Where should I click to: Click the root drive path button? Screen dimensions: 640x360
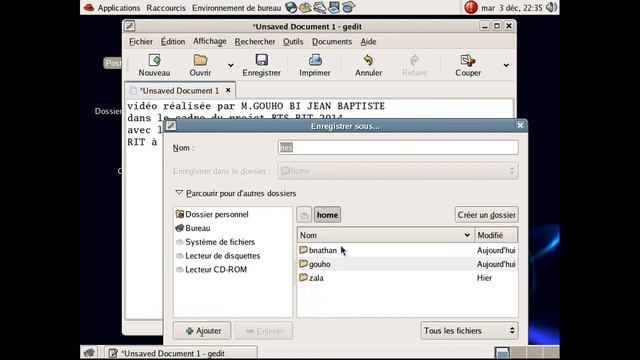304,215
